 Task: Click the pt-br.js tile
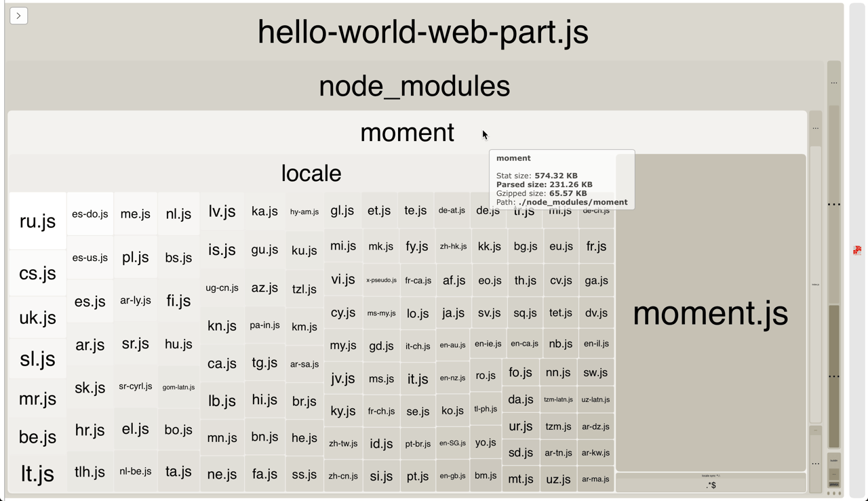pos(418,444)
